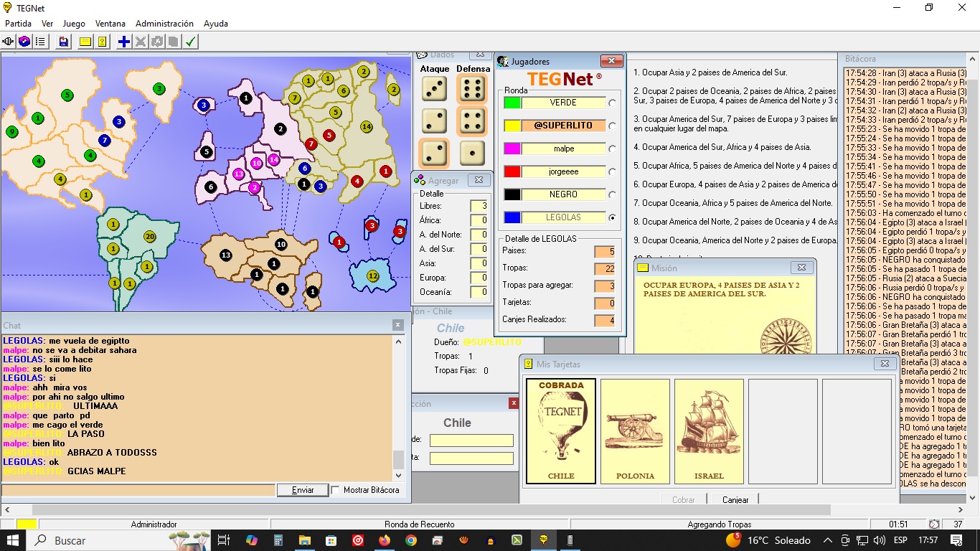Close the Mis Tarjetas window

[x=885, y=364]
